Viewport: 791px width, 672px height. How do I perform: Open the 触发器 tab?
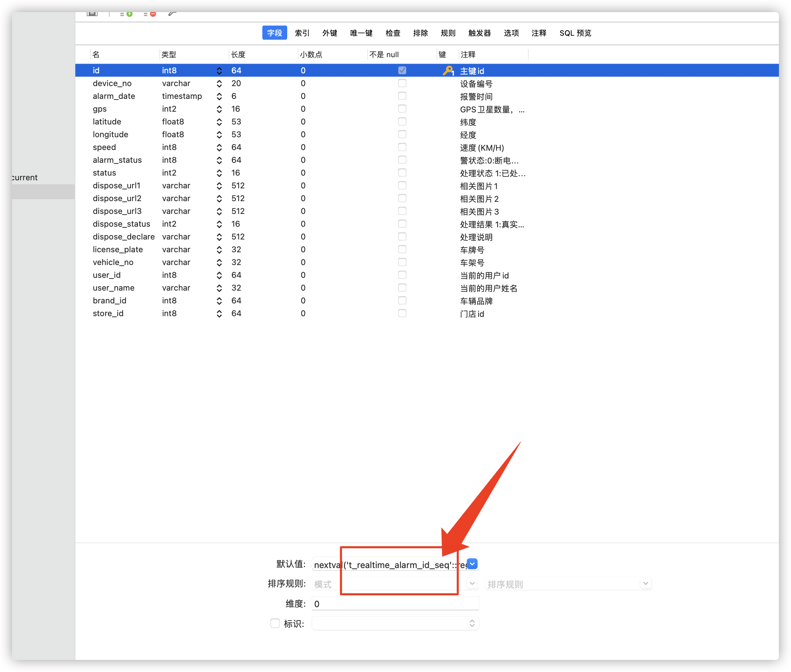pyautogui.click(x=479, y=33)
